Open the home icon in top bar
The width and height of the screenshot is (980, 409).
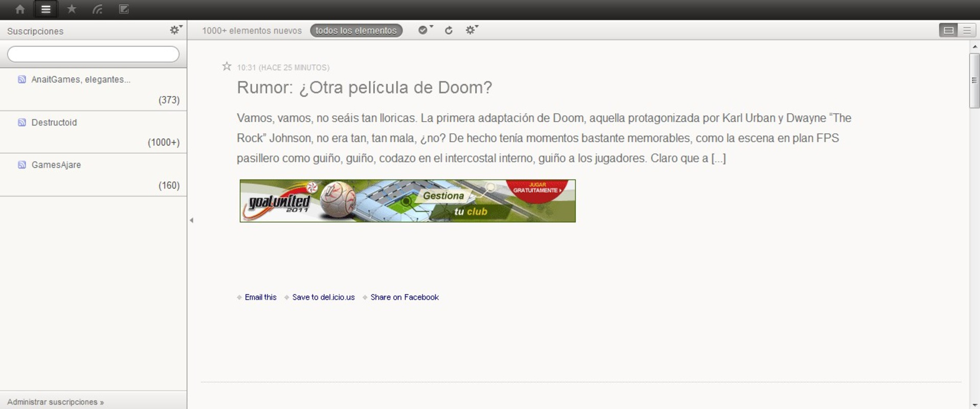(x=20, y=9)
